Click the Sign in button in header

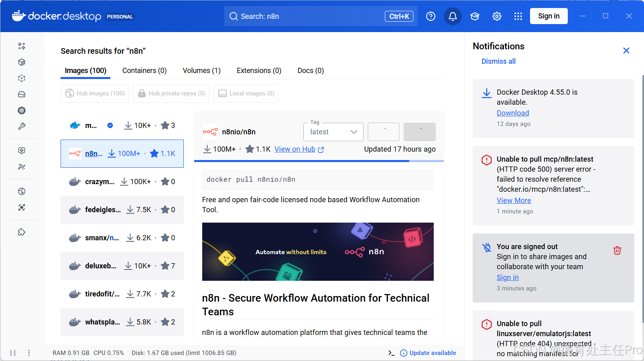[549, 16]
